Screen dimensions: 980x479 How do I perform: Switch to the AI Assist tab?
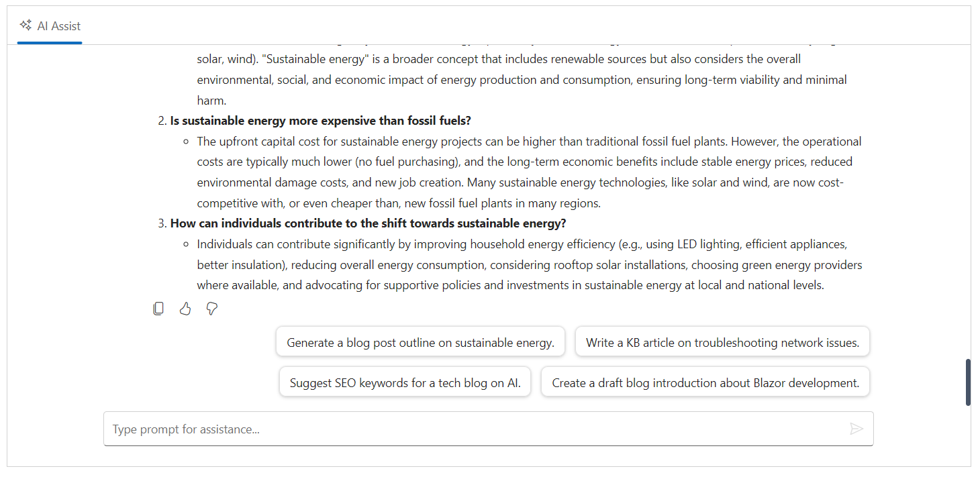[50, 26]
